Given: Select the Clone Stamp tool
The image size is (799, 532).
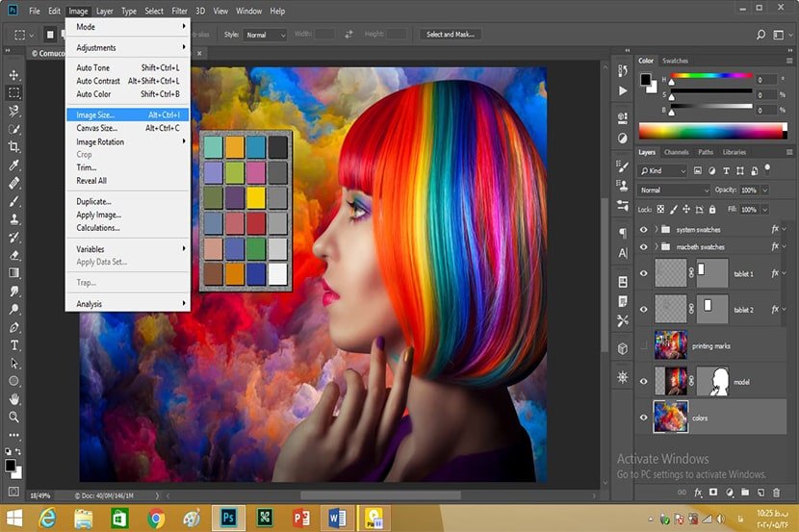Looking at the screenshot, I should (x=13, y=219).
